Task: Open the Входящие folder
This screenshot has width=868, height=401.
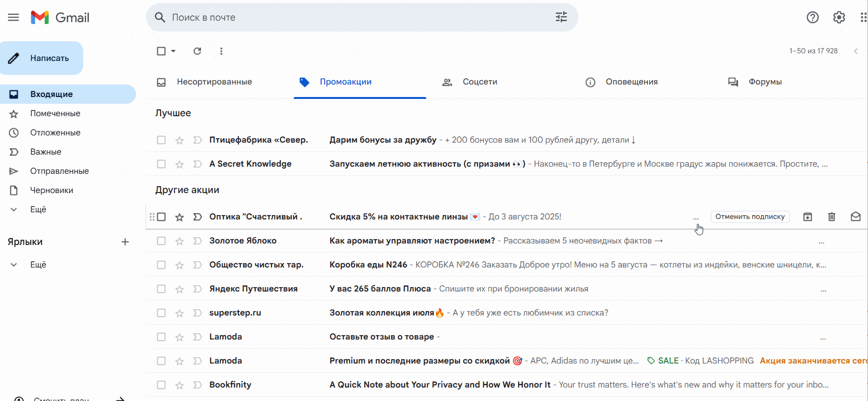Action: tap(68, 94)
